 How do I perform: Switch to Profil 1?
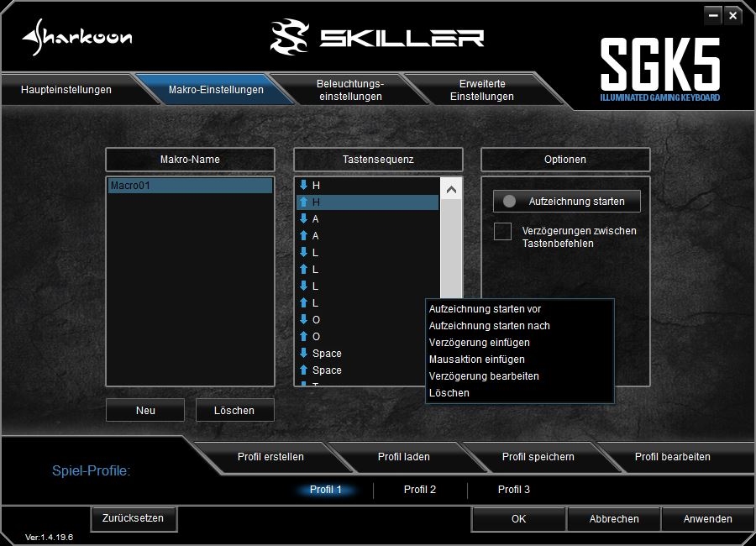(325, 490)
